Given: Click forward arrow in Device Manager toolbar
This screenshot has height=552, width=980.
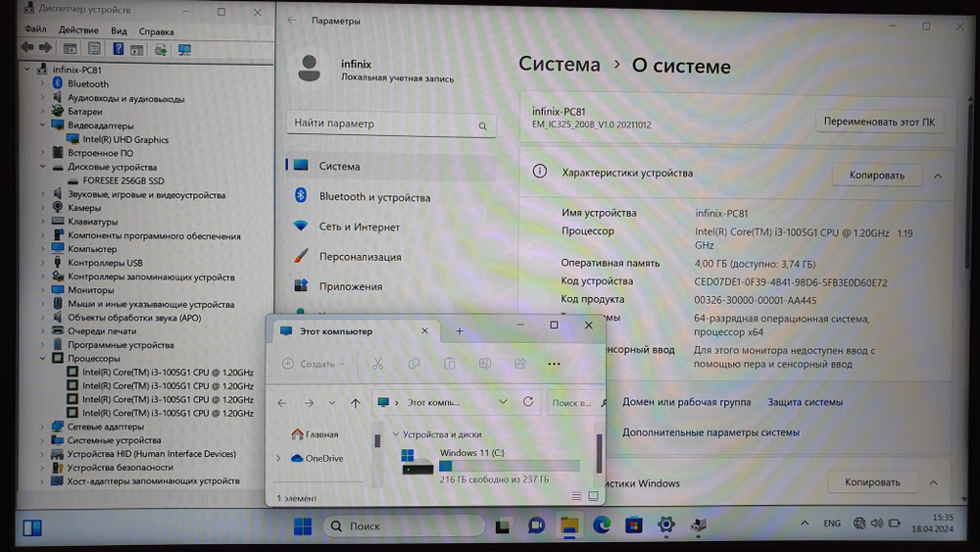Looking at the screenshot, I should tap(46, 47).
